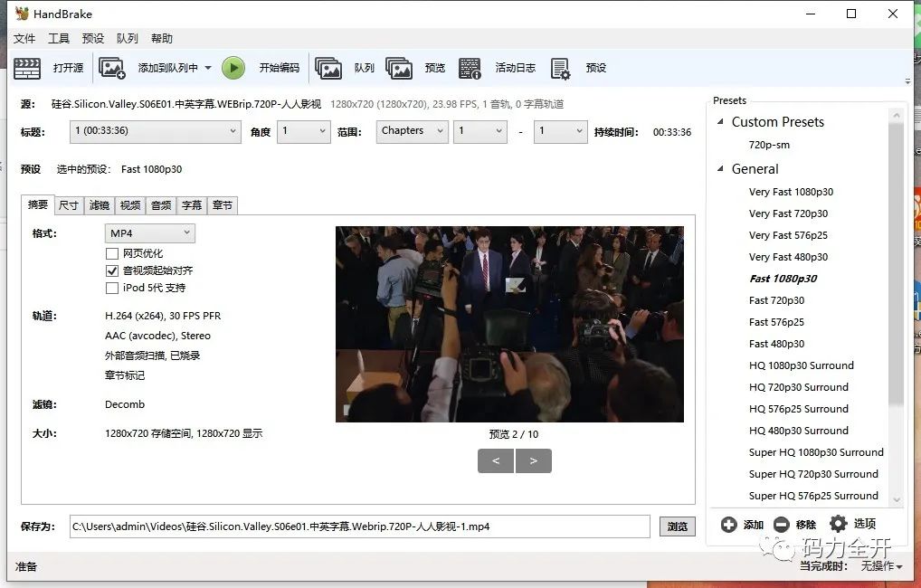Image resolution: width=921 pixels, height=588 pixels.
Task: Open the Chapters range type dropdown
Action: click(412, 131)
